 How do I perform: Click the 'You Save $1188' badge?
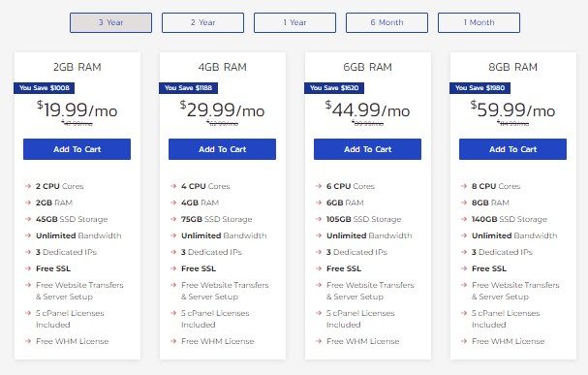tap(188, 88)
